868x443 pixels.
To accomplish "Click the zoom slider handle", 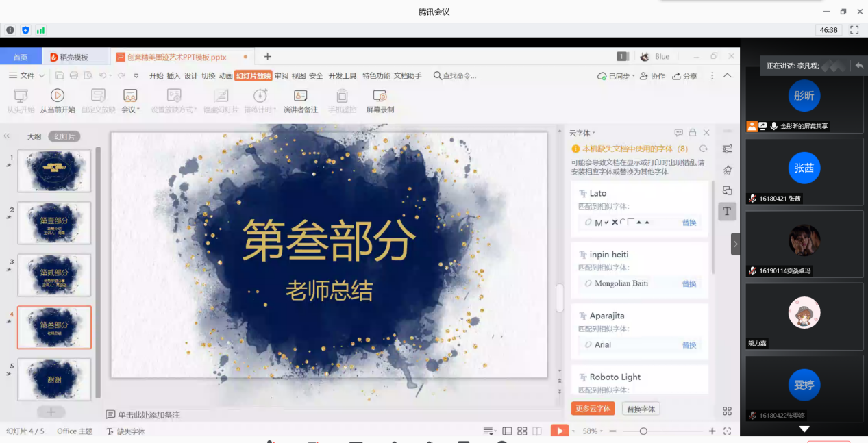I will click(x=643, y=431).
